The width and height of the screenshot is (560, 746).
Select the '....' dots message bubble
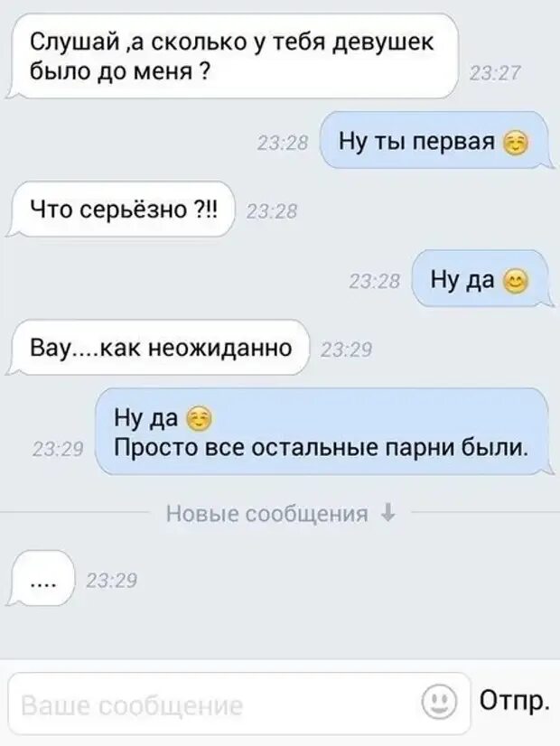click(42, 578)
